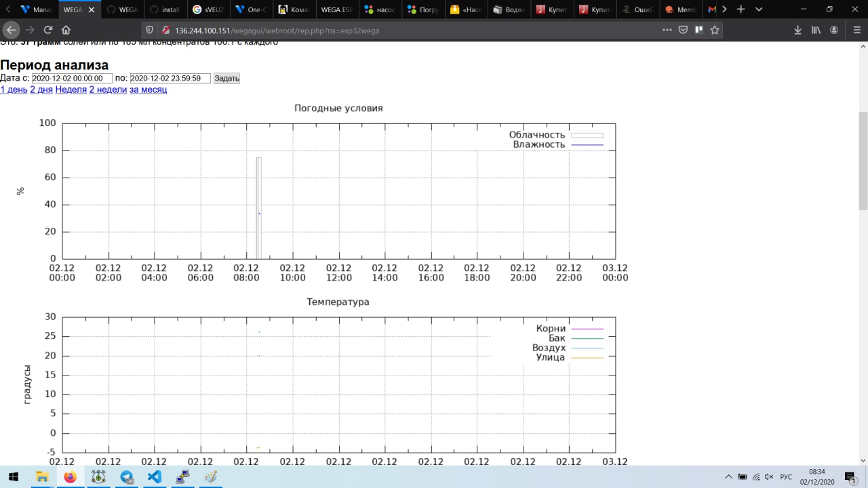Close the active WEGA tab
The image size is (868, 488).
[92, 9]
